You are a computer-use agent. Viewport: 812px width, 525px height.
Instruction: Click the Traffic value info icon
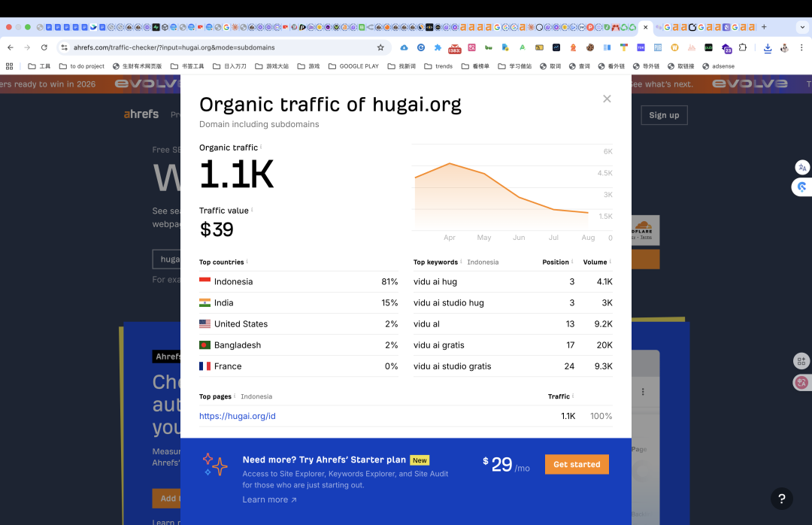252,209
